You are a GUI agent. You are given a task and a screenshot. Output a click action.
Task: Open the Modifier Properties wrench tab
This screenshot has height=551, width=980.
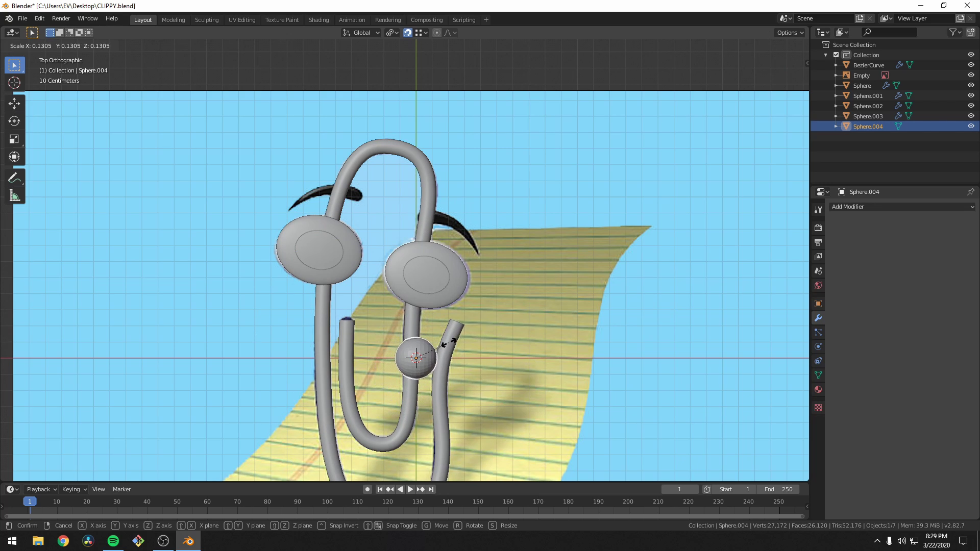click(x=818, y=318)
